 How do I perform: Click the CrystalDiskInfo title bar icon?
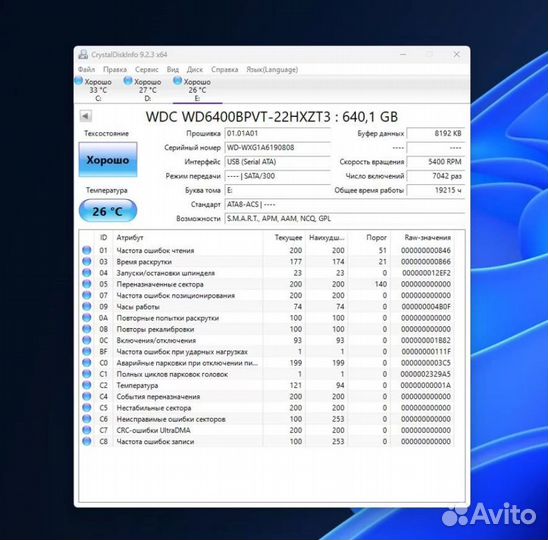(83, 54)
